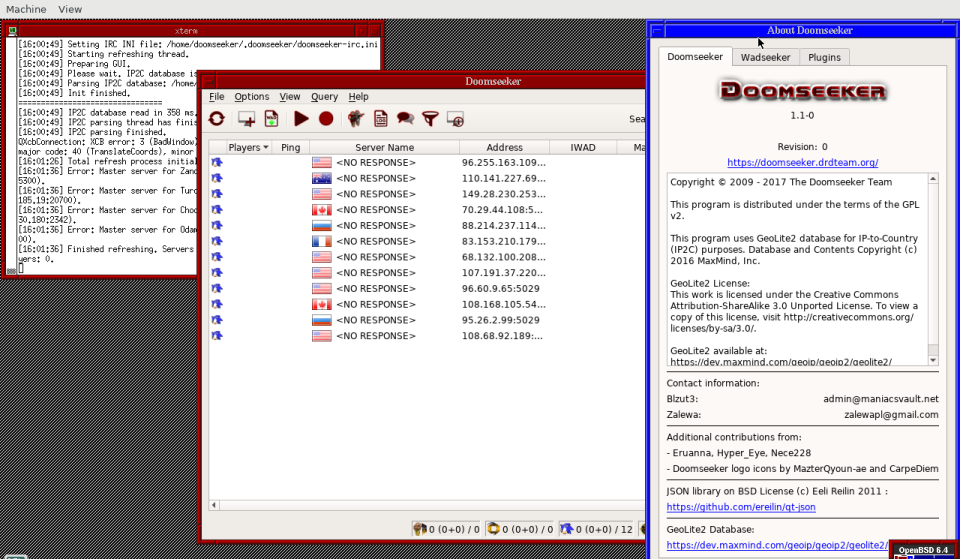
Task: Open buddies list via the marine icon
Action: [x=355, y=119]
